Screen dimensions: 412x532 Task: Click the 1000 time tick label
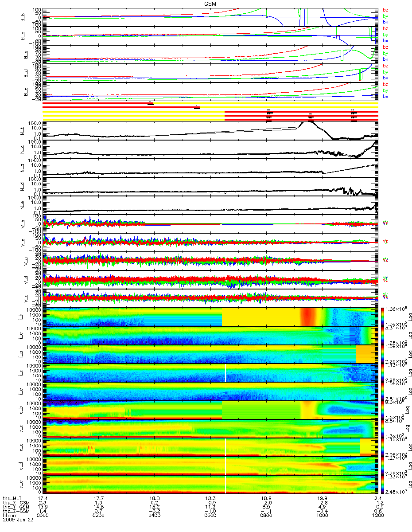coord(322,514)
